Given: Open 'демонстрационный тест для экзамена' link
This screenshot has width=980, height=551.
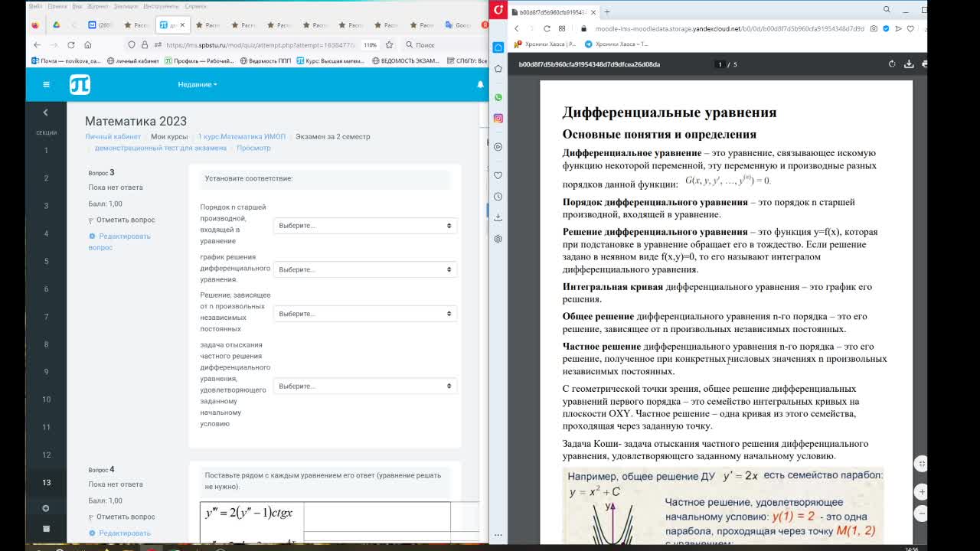Looking at the screenshot, I should pyautogui.click(x=161, y=148).
